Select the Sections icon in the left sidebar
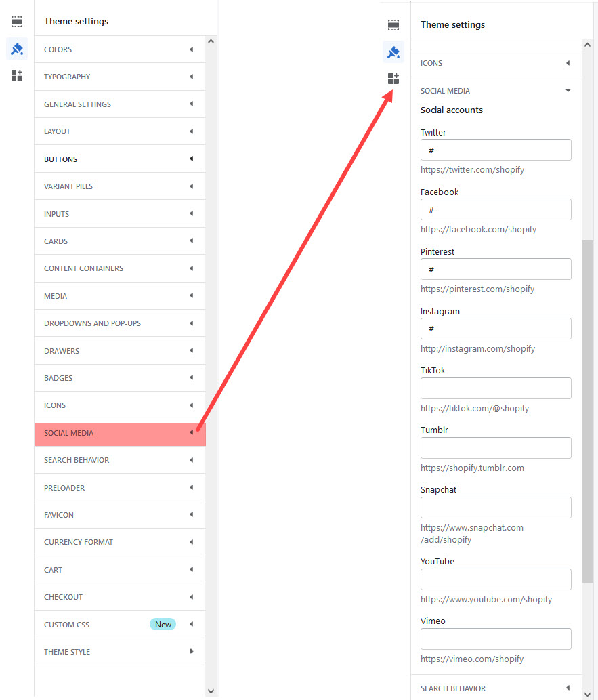 point(16,21)
